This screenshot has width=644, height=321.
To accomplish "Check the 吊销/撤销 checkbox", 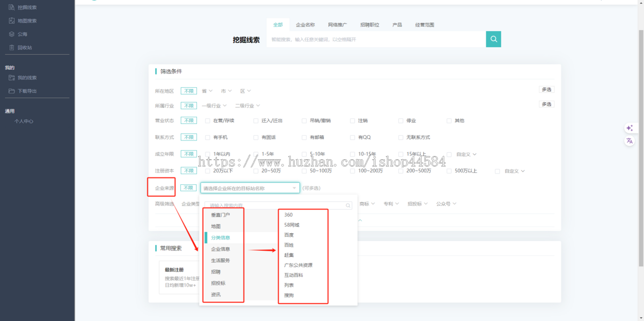I will (x=304, y=121).
